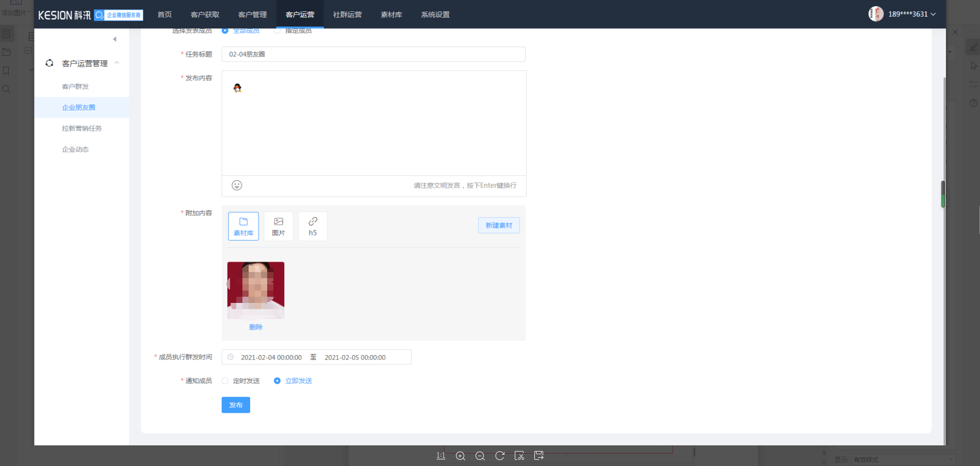Collapse the left sidebar with the arrow
This screenshot has width=980, height=466.
click(x=115, y=39)
